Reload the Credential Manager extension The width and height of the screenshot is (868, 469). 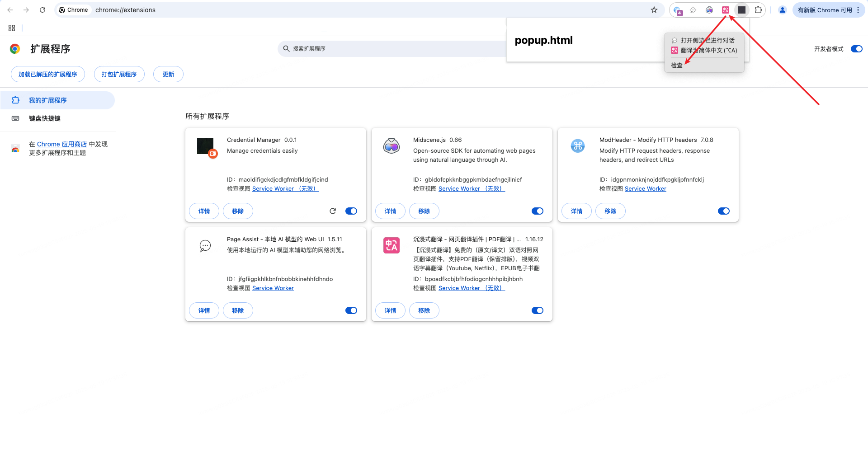coord(333,211)
